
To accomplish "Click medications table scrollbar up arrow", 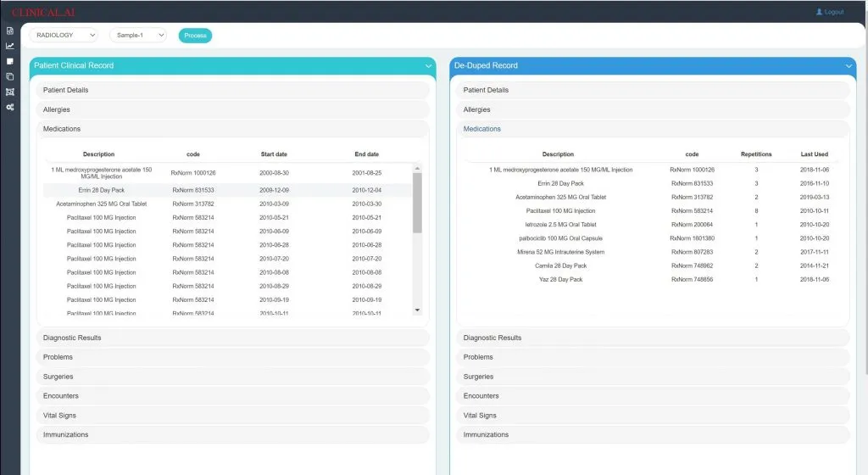I will click(x=417, y=168).
